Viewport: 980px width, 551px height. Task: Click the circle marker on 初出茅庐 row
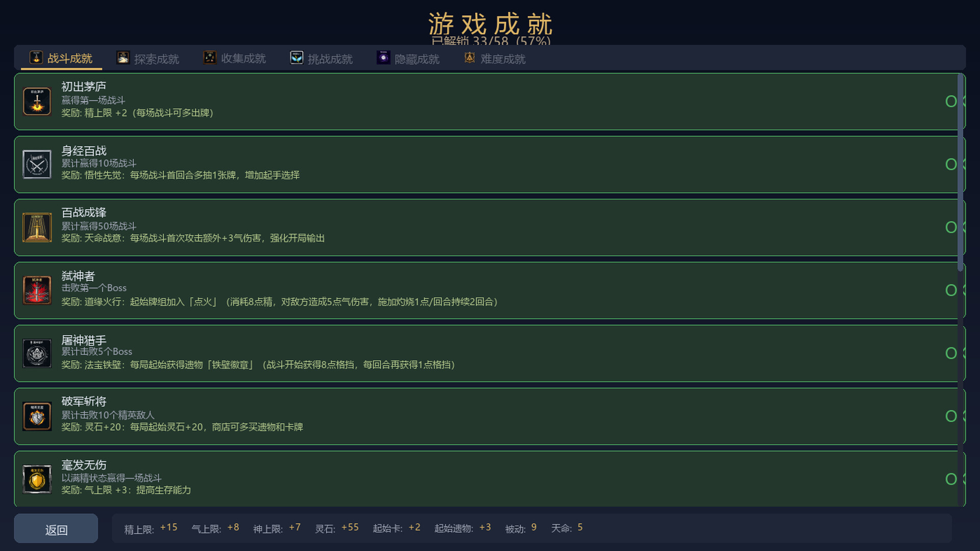click(951, 101)
